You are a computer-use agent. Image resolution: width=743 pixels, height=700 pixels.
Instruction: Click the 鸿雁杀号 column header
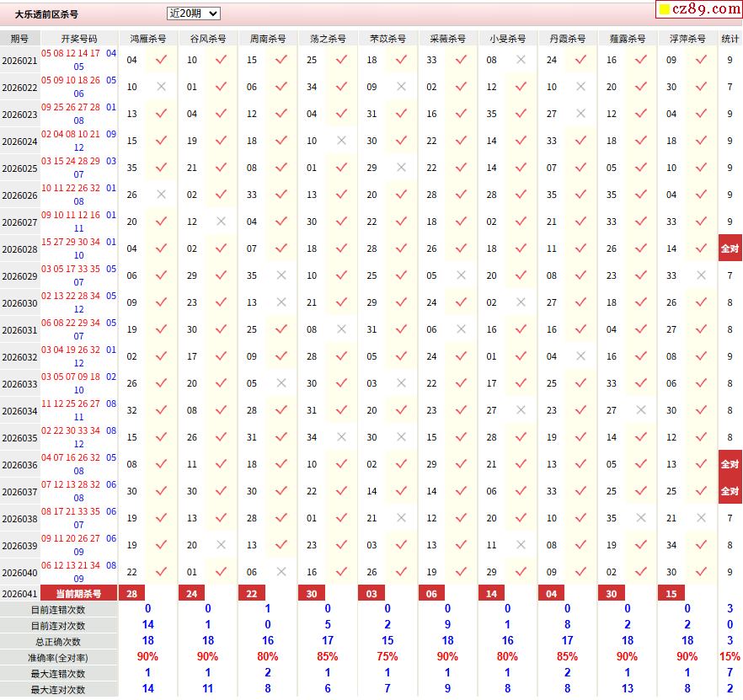point(147,39)
